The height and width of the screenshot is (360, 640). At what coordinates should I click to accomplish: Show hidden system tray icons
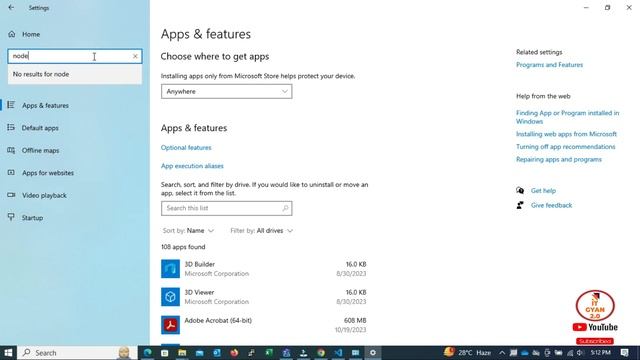coord(502,353)
